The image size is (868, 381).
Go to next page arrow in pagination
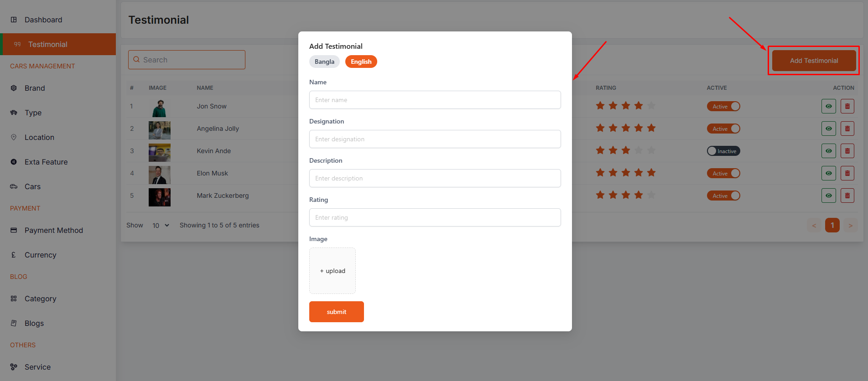850,225
